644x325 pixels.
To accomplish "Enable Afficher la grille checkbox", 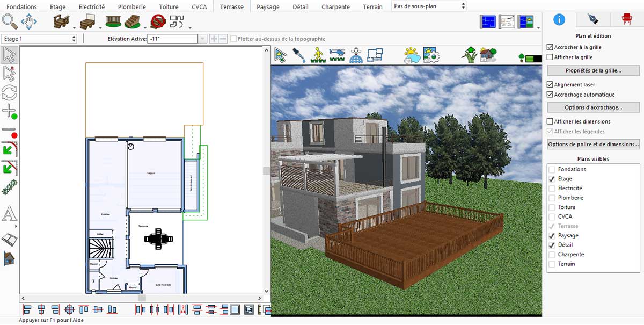I will click(x=550, y=57).
